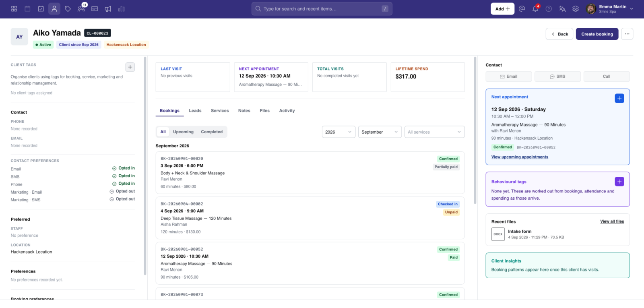The image size is (644, 308).
Task: Add a client tag with plus button
Action: [130, 67]
